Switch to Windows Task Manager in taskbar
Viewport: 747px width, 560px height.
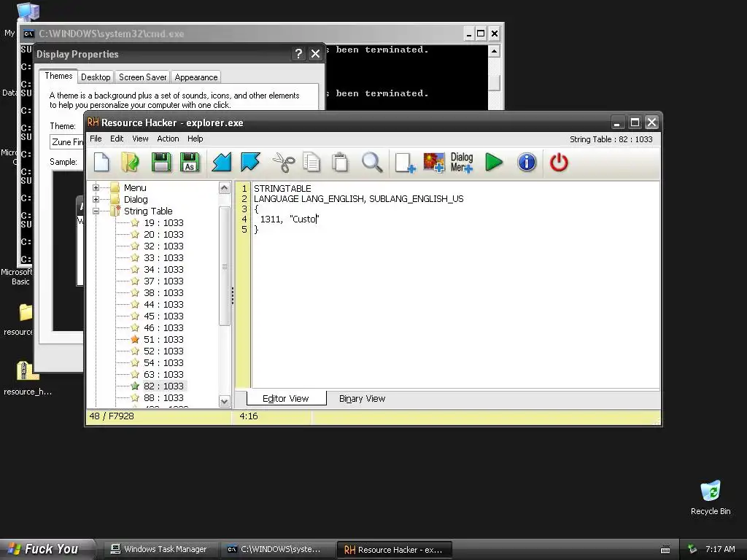point(159,550)
